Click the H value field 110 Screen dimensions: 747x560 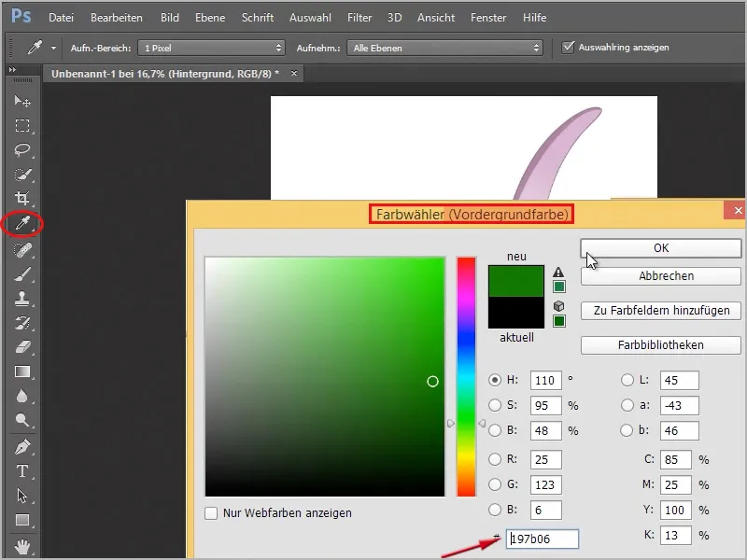pos(545,381)
